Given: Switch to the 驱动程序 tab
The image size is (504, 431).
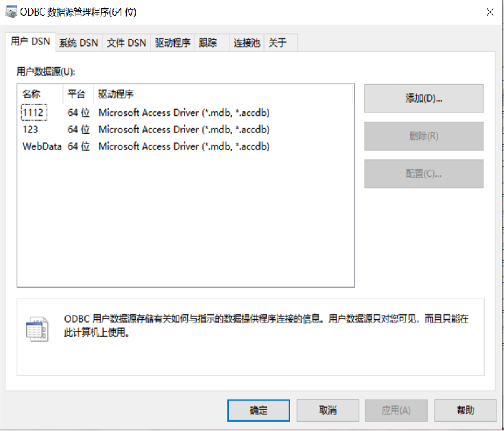Looking at the screenshot, I should [x=173, y=43].
